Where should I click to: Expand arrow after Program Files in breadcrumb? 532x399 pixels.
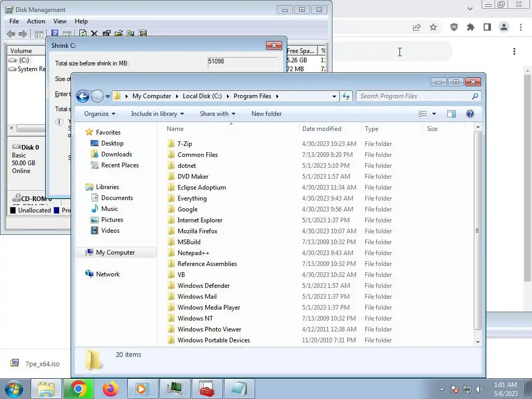pyautogui.click(x=277, y=96)
